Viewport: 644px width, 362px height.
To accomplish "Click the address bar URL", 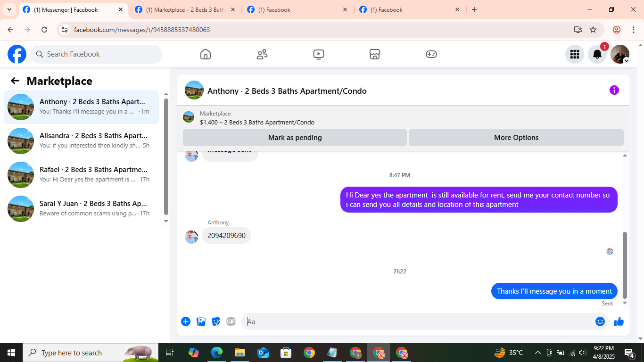I will point(142,30).
